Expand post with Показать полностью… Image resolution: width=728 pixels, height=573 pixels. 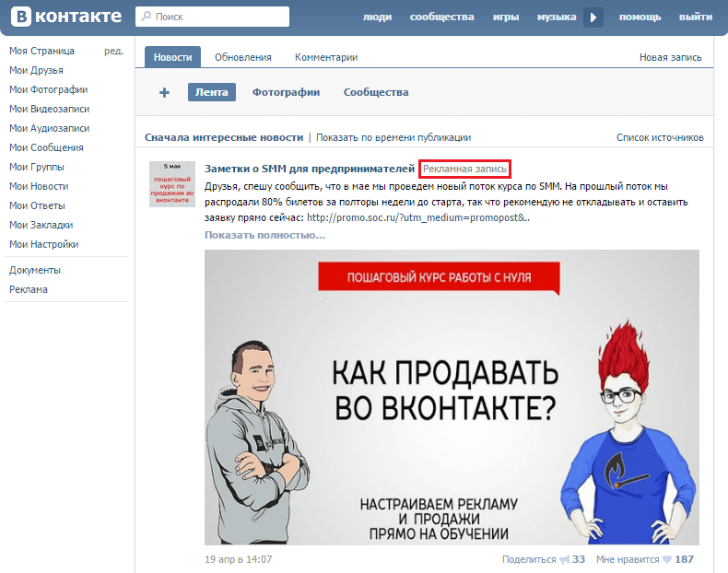tap(264, 235)
